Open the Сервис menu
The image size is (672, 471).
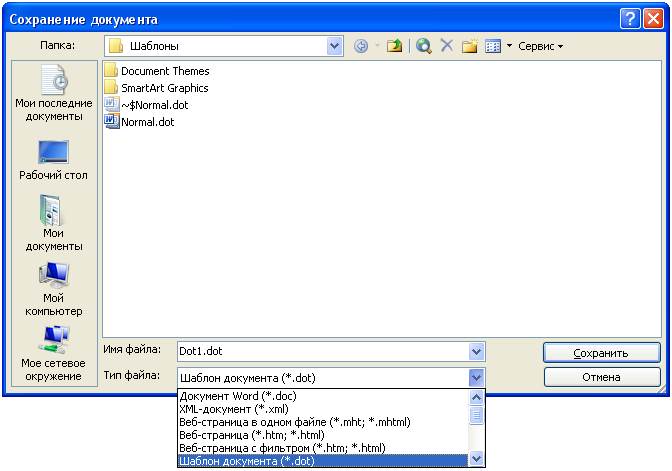540,46
